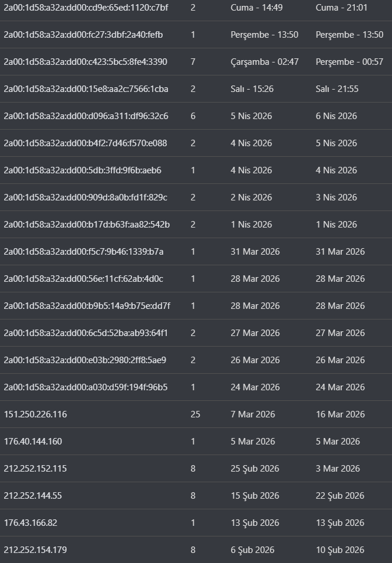Select the IPv6 address ending e088
Image resolution: width=392 pixels, height=563 pixels.
(85, 143)
